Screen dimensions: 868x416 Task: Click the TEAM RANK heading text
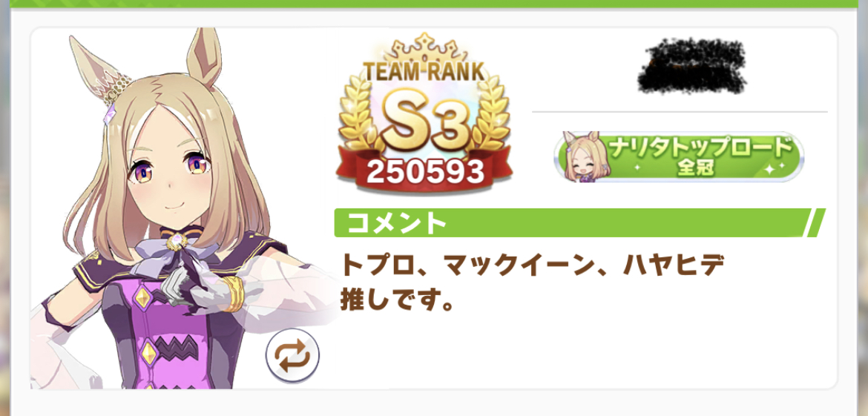pyautogui.click(x=424, y=71)
